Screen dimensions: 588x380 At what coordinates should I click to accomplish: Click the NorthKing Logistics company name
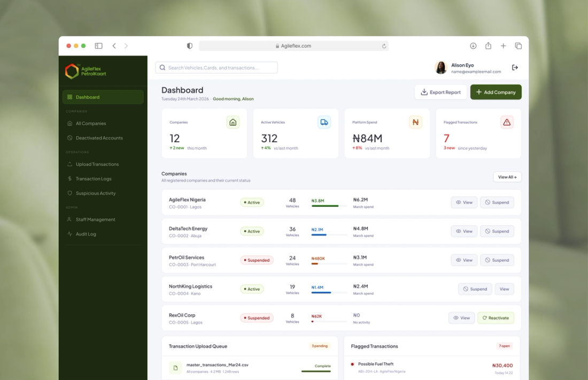(x=190, y=286)
